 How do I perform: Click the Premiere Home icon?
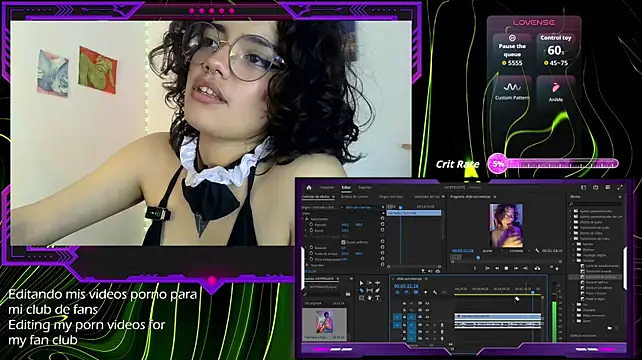[309, 188]
